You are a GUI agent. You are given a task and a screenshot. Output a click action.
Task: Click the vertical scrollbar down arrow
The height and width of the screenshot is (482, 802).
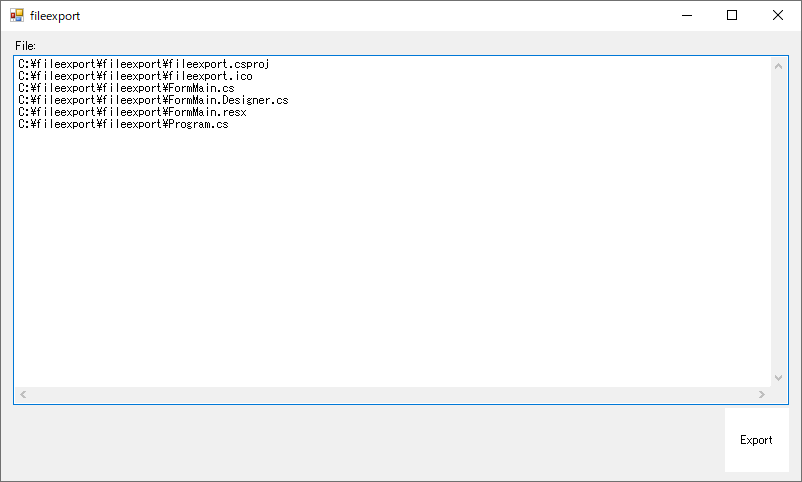click(778, 378)
